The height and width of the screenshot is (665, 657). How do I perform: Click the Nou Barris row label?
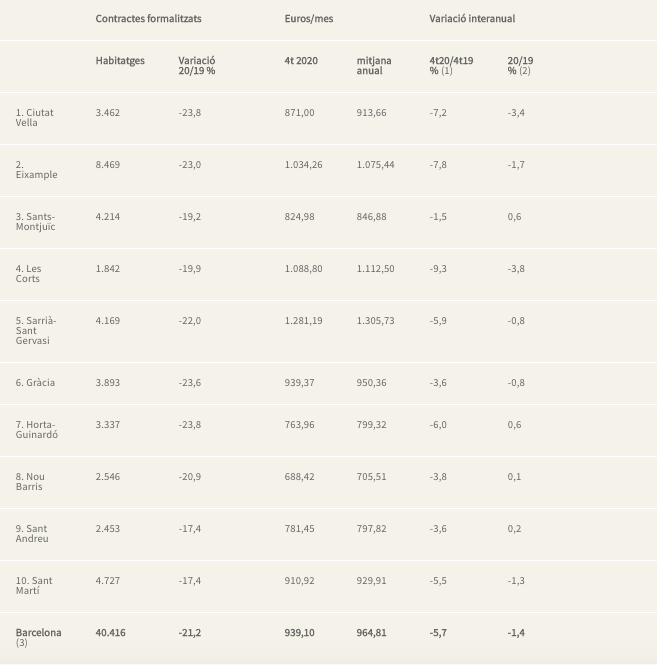(x=31, y=482)
